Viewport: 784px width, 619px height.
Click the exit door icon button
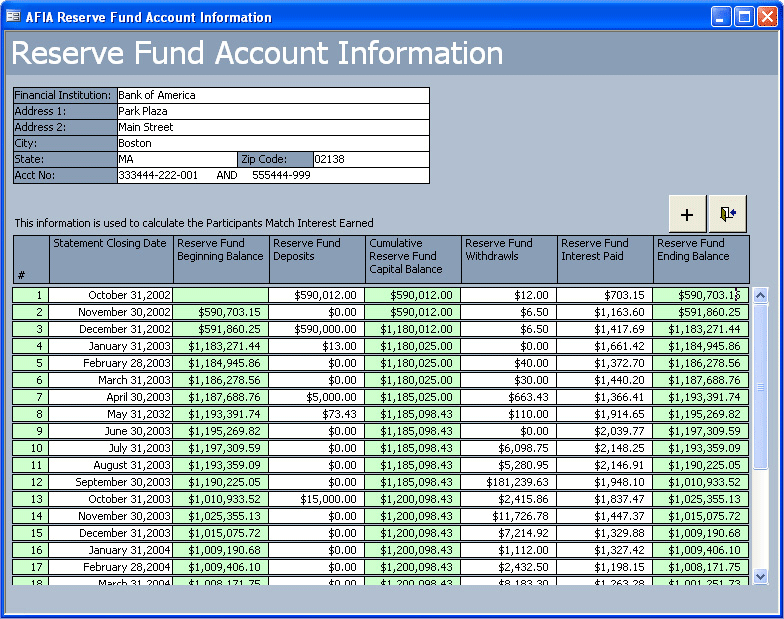click(x=727, y=214)
